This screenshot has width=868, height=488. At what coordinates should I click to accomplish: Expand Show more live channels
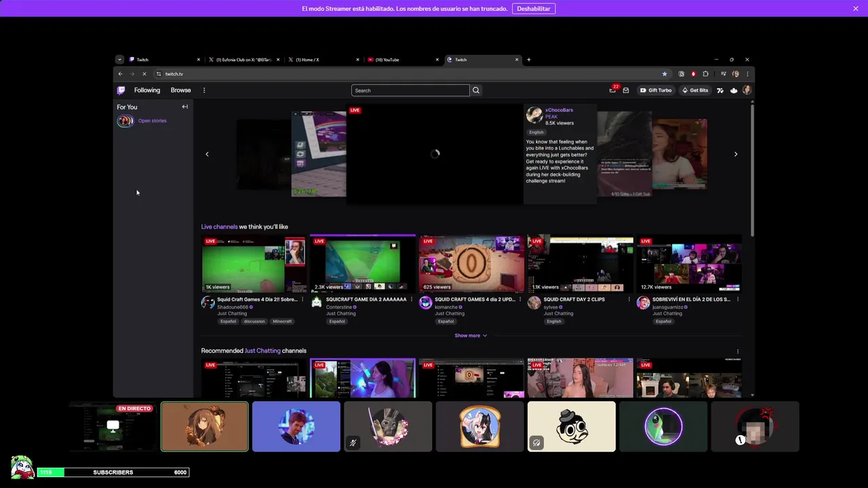[x=471, y=335]
